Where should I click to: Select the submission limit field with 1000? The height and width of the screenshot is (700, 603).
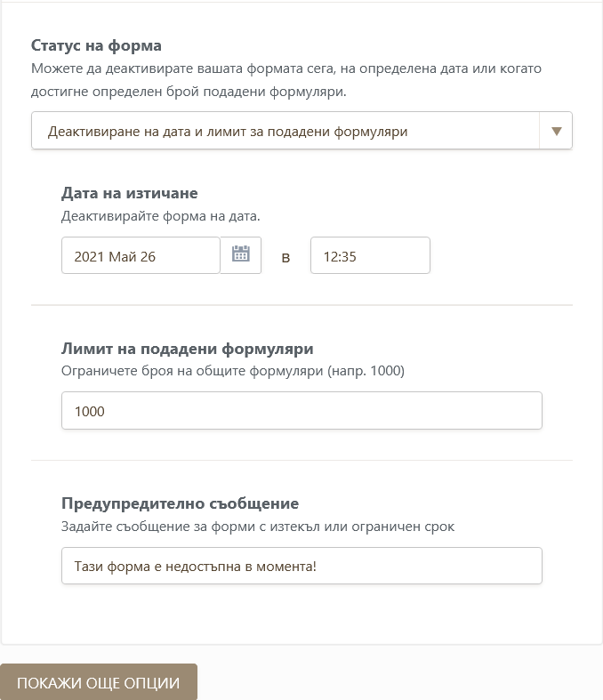[301, 411]
